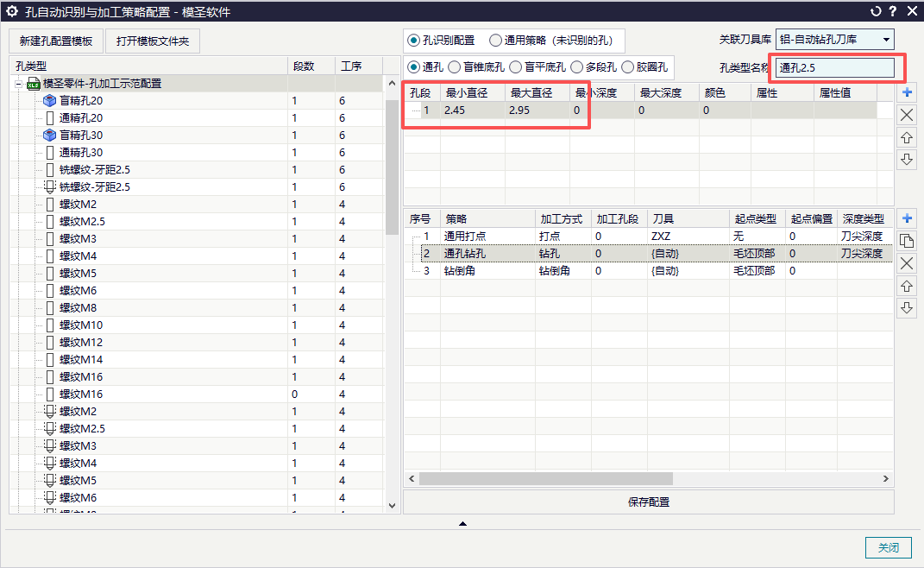Image resolution: width=924 pixels, height=568 pixels.
Task: Click the strategy table scroll-right arrow
Action: point(886,479)
